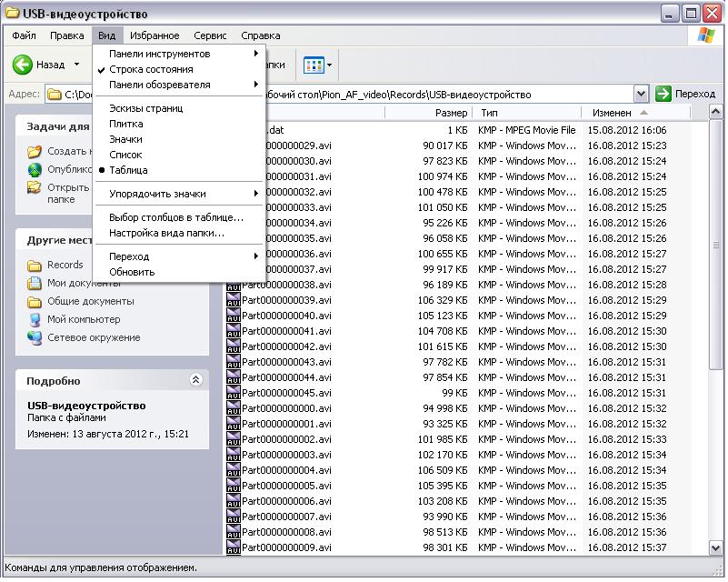The width and height of the screenshot is (728, 582).
Task: Choose Настройка вида папки menu entry
Action: (x=166, y=233)
